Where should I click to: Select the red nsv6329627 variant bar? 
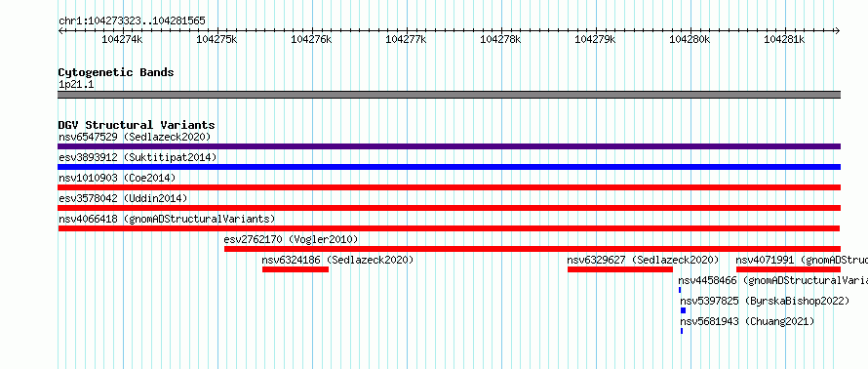(620, 269)
